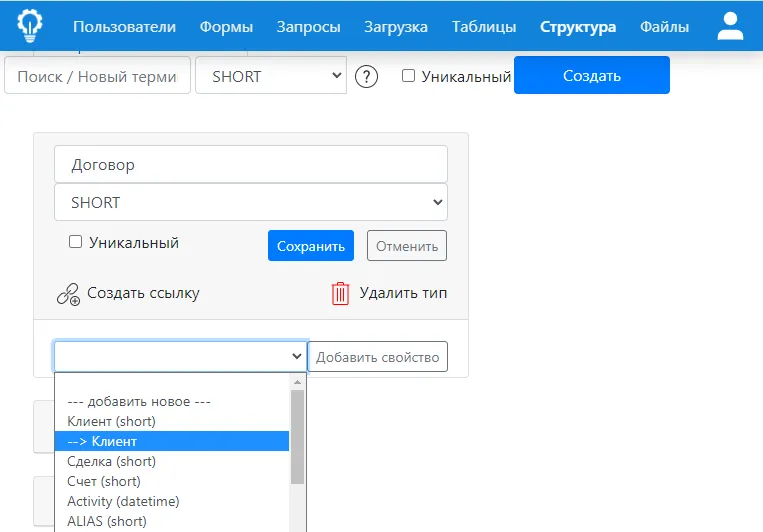Screen dimensions: 763x532
Task: Open Структура menu item
Action: tap(578, 27)
